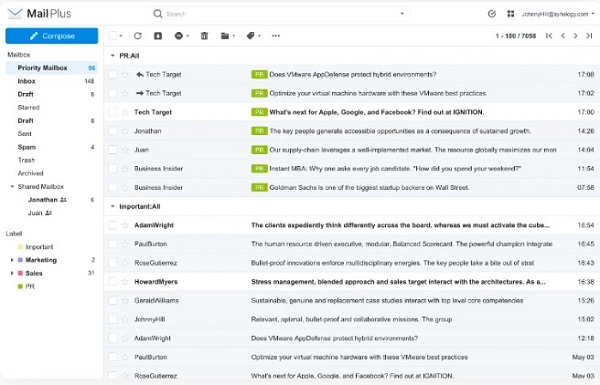
Task: Go to next page of messages
Action: click(x=576, y=36)
